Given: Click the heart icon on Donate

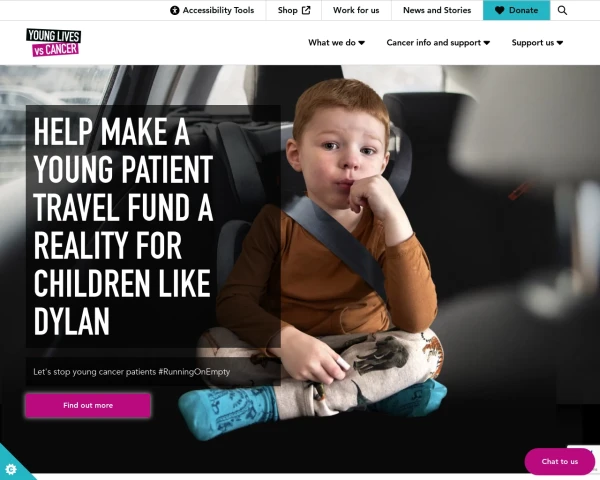Looking at the screenshot, I should click(x=499, y=10).
